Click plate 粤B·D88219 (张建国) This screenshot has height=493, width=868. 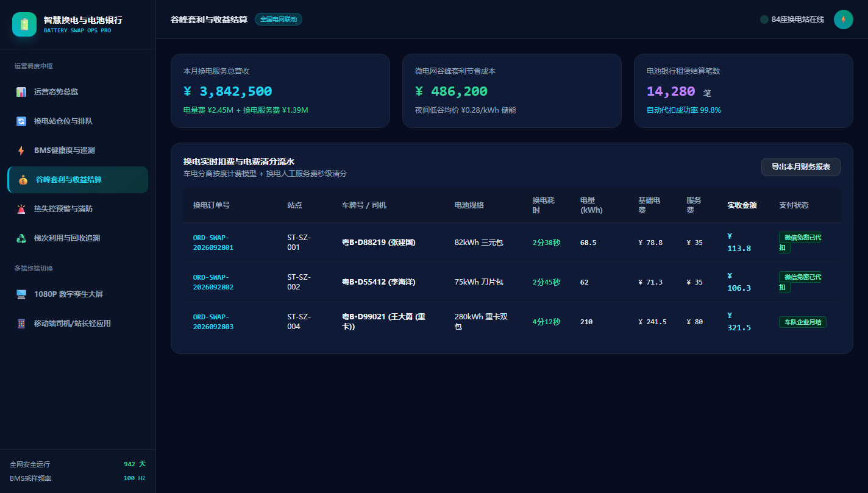tap(379, 243)
